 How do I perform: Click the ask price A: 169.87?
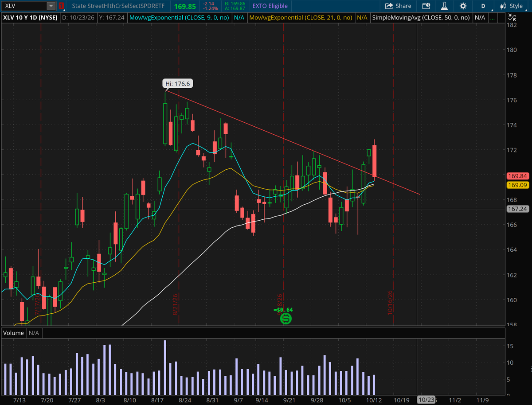pos(235,8)
